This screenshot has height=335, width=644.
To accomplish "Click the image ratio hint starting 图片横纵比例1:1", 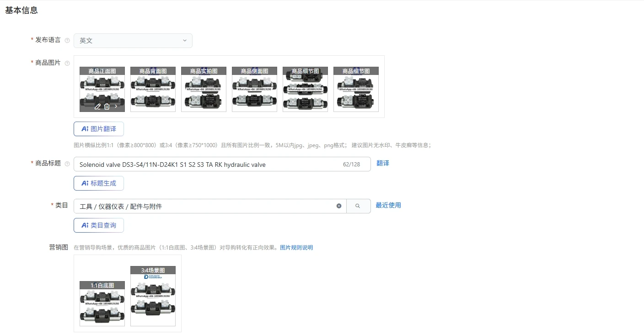I will (252, 145).
